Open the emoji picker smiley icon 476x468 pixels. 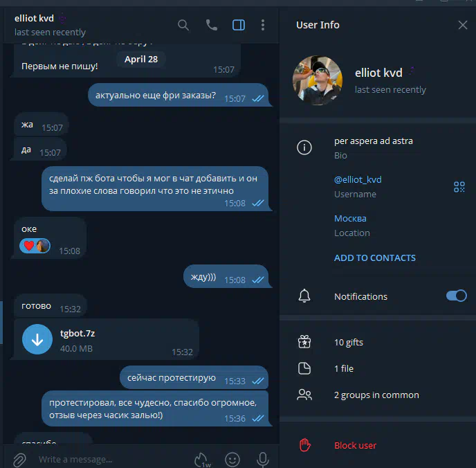(232, 460)
